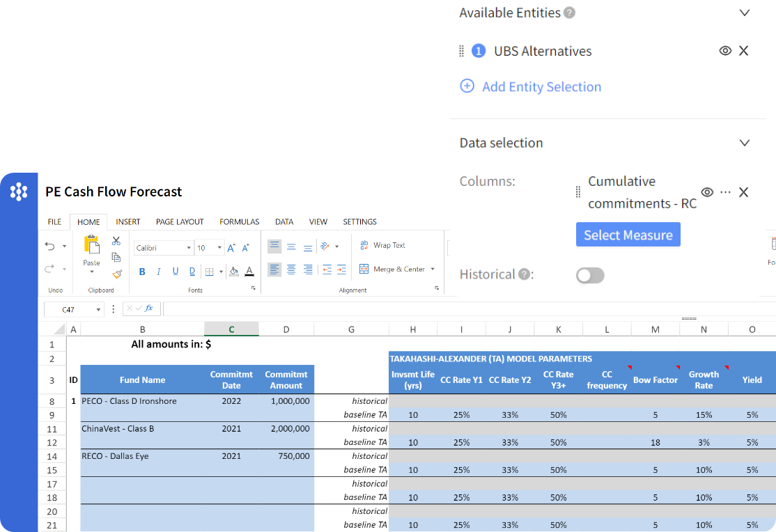This screenshot has width=776, height=532.
Task: Open the font color picker
Action: pyautogui.click(x=249, y=272)
